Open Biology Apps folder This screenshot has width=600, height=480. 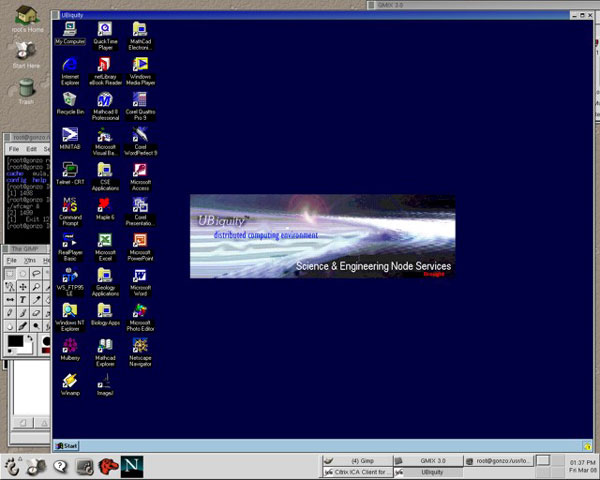(x=105, y=314)
